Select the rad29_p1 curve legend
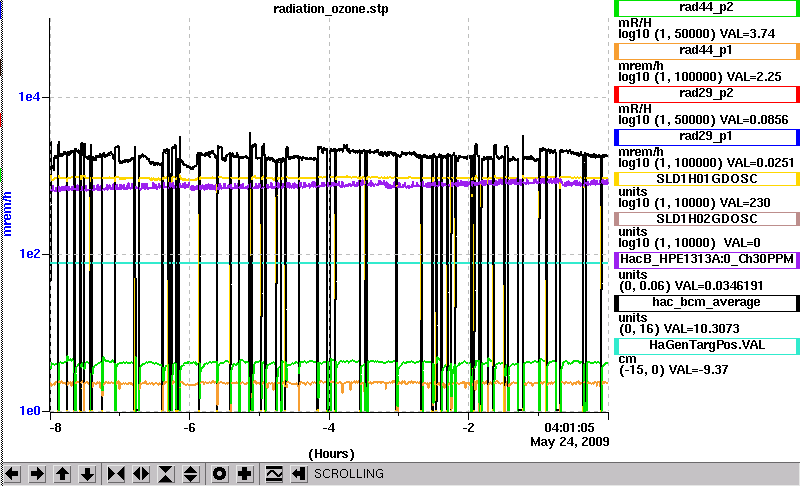The height and width of the screenshot is (486, 800). (x=707, y=137)
